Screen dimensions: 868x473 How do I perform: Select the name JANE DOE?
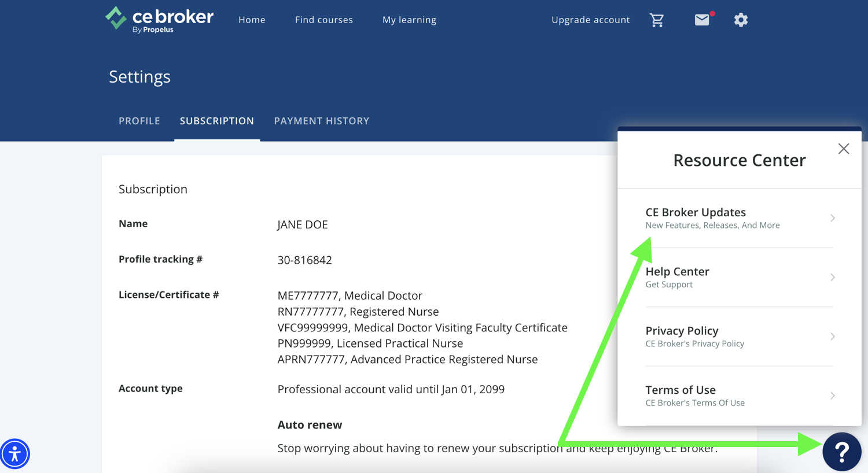coord(303,224)
